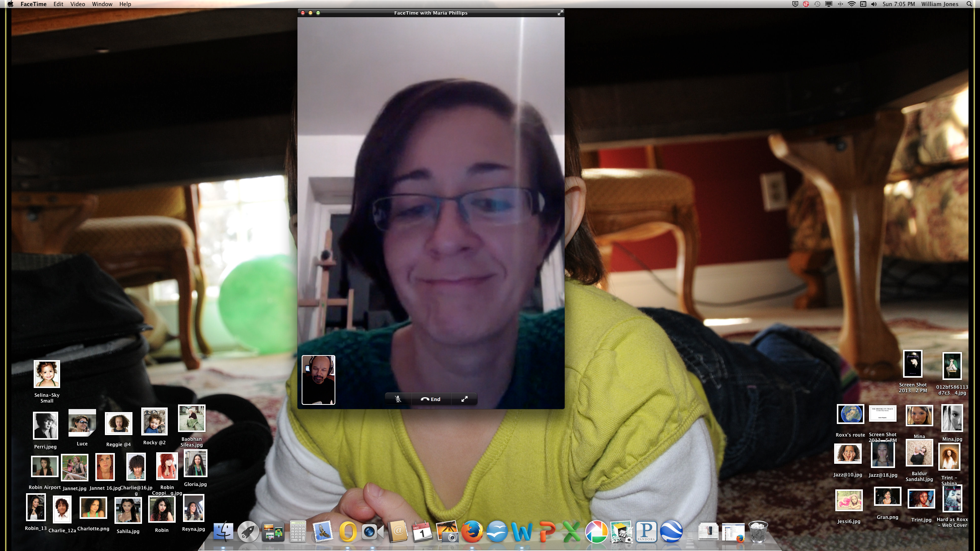980x551 pixels.
Task: Open Launchpad rocket icon in Dock
Action: point(248,531)
